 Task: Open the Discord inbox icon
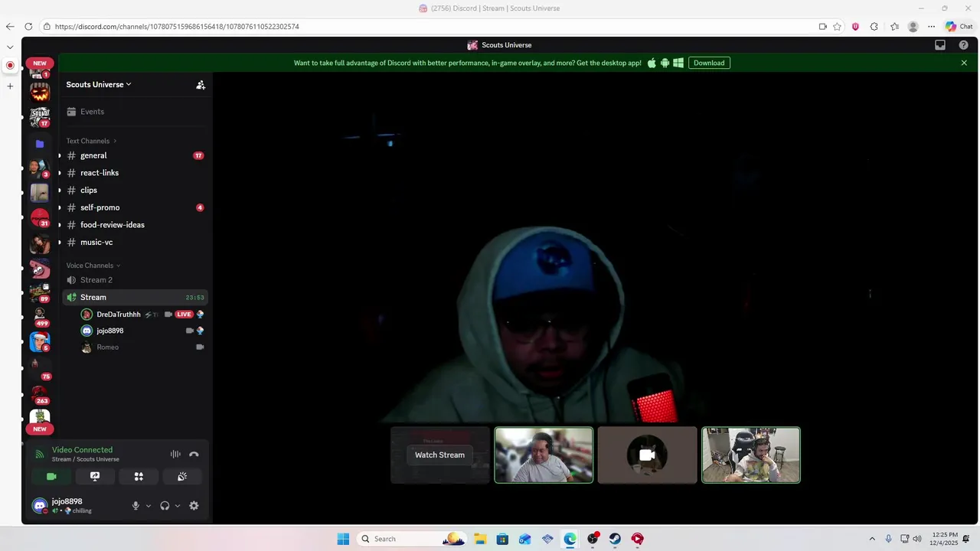[x=940, y=45]
